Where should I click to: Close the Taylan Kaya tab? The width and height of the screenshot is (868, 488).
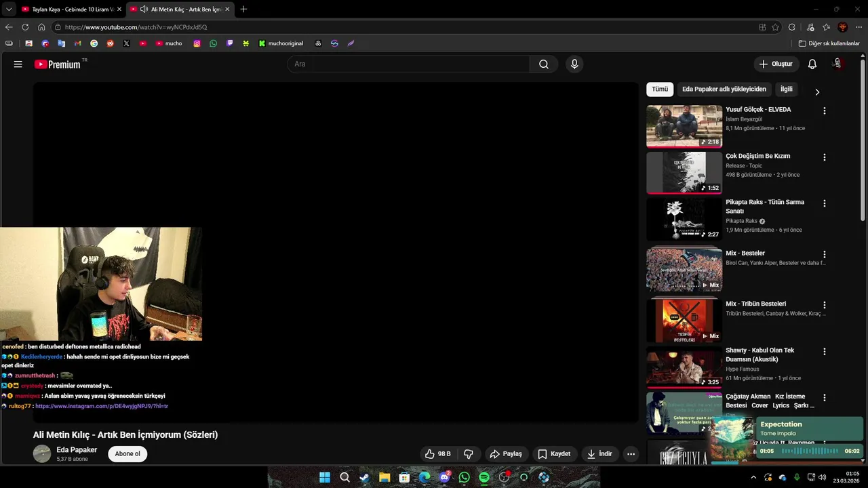(x=119, y=9)
